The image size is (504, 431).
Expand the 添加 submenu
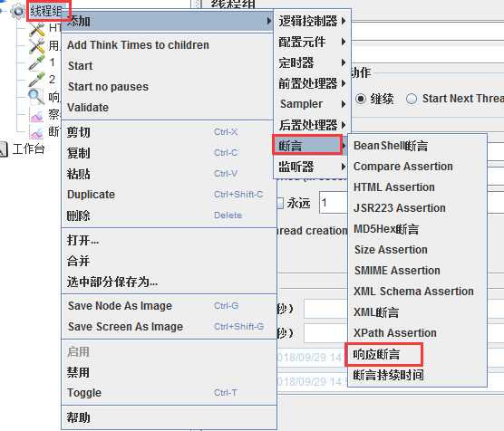[167, 21]
